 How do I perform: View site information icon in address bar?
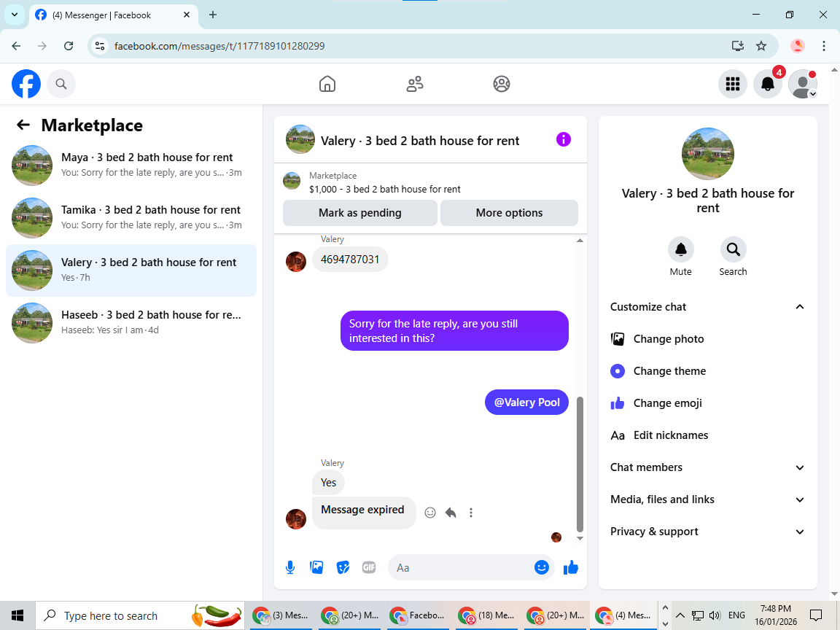coord(100,46)
